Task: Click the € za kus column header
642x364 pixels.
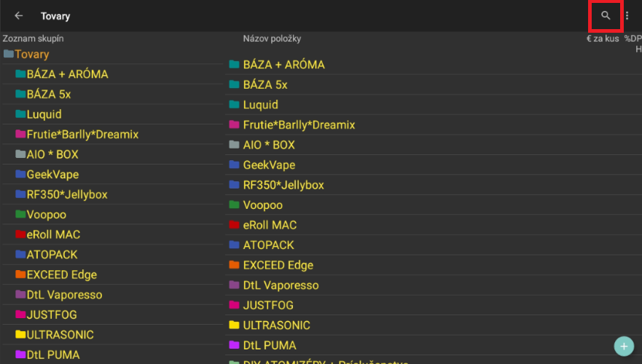Action: pyautogui.click(x=602, y=39)
